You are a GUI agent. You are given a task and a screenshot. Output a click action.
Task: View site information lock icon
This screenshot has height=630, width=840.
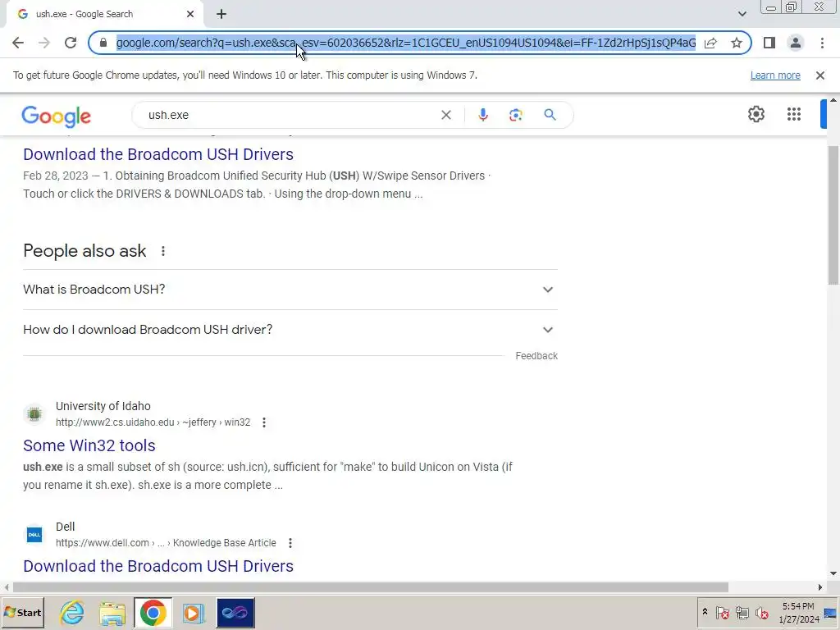(x=103, y=43)
